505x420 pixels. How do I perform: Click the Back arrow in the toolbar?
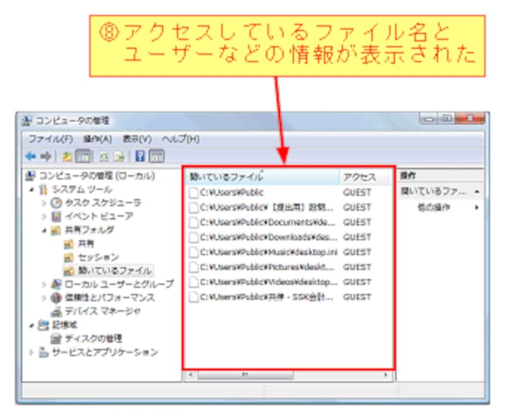(31, 156)
